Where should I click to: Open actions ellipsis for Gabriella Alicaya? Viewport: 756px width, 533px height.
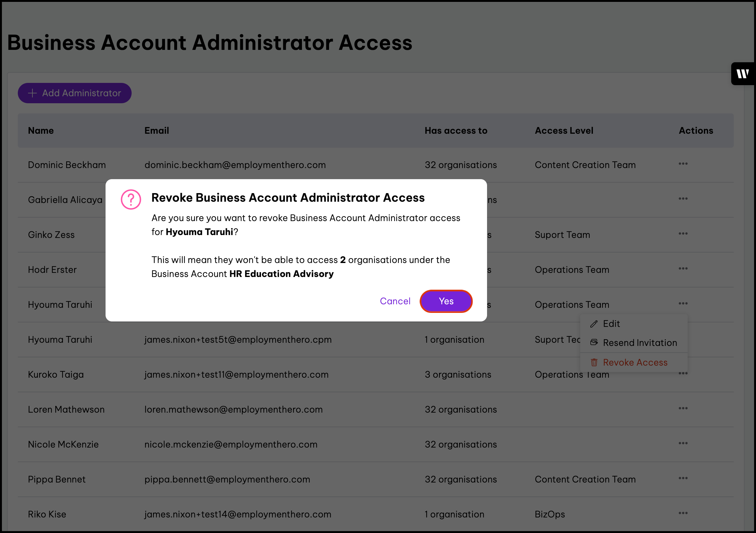(683, 199)
